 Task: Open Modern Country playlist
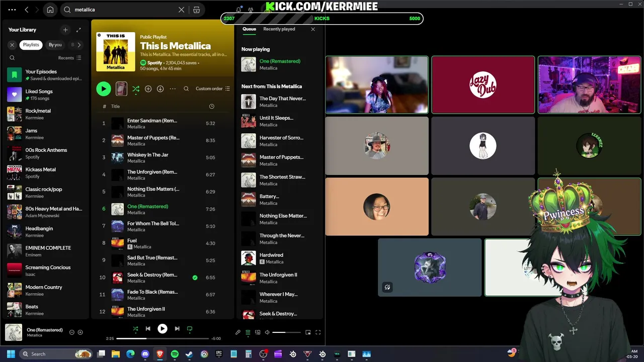(45, 291)
